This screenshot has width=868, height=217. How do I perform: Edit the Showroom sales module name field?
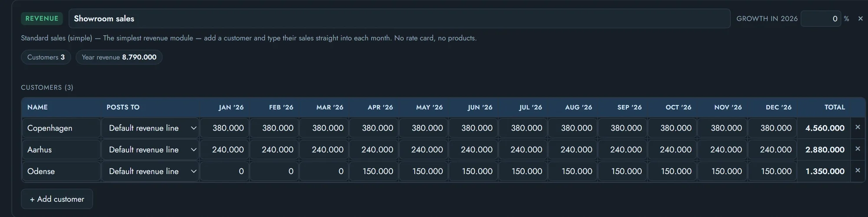[399, 19]
